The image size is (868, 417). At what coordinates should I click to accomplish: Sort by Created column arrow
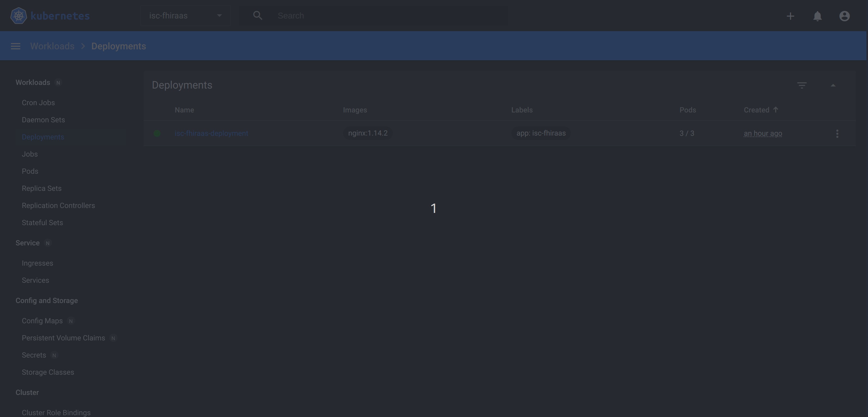click(776, 110)
